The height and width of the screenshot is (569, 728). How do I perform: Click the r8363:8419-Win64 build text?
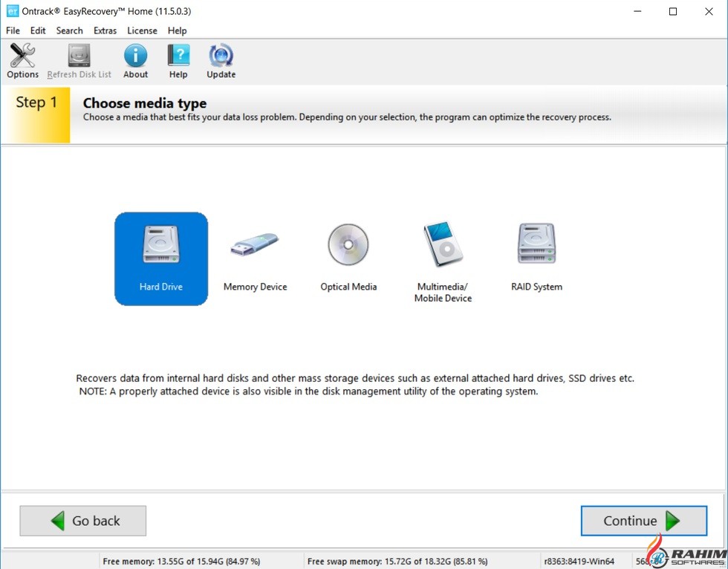[x=579, y=561]
